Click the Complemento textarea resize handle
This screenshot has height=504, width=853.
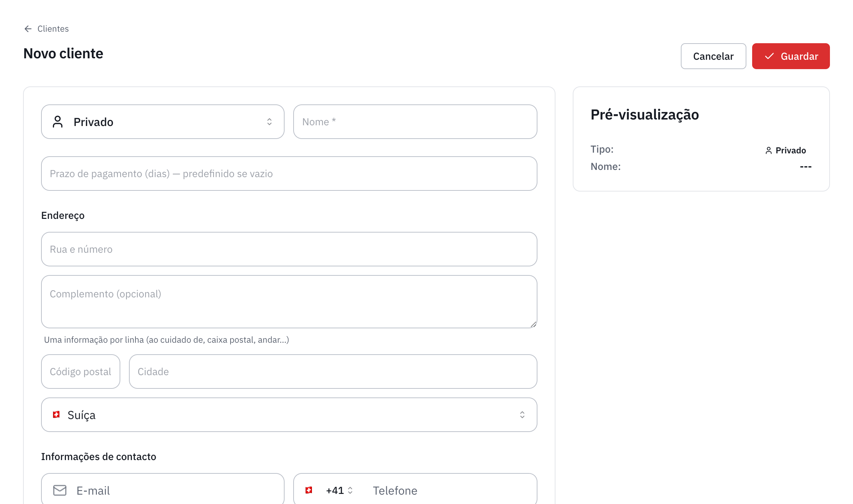click(x=533, y=324)
